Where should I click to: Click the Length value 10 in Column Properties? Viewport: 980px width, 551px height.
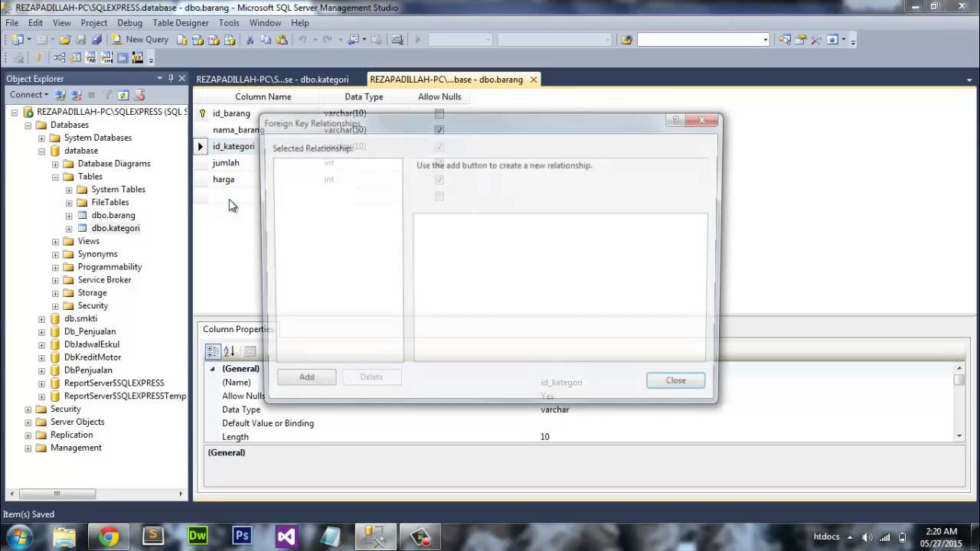point(544,437)
